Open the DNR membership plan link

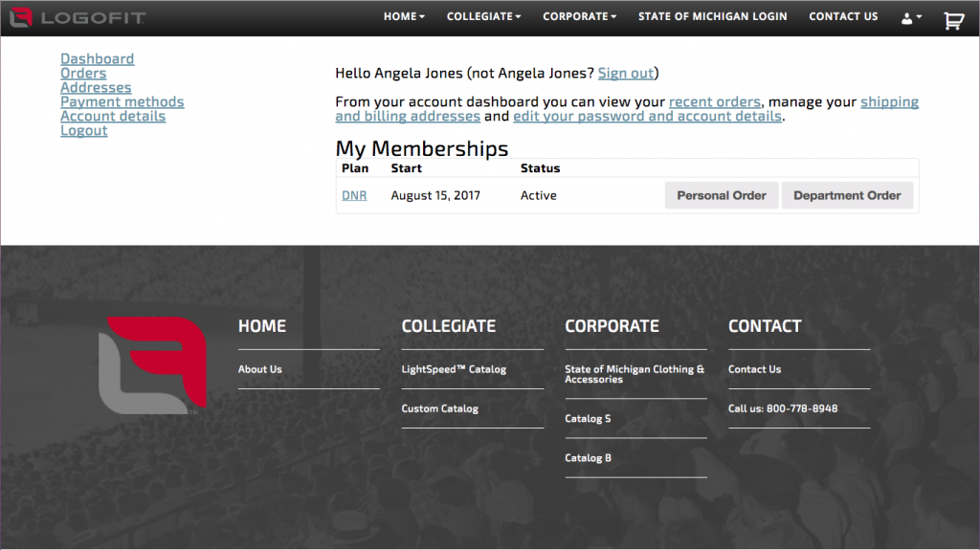pyautogui.click(x=354, y=195)
